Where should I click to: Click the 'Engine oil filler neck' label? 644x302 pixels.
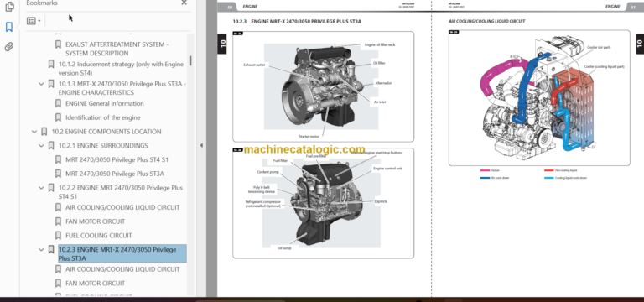(380, 44)
